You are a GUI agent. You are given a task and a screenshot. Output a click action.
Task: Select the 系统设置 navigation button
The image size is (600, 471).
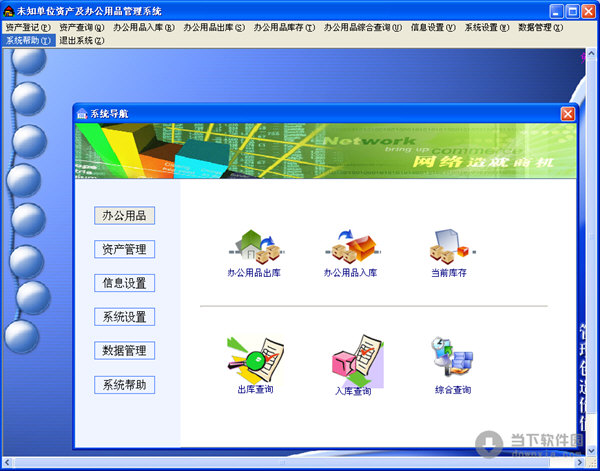124,317
